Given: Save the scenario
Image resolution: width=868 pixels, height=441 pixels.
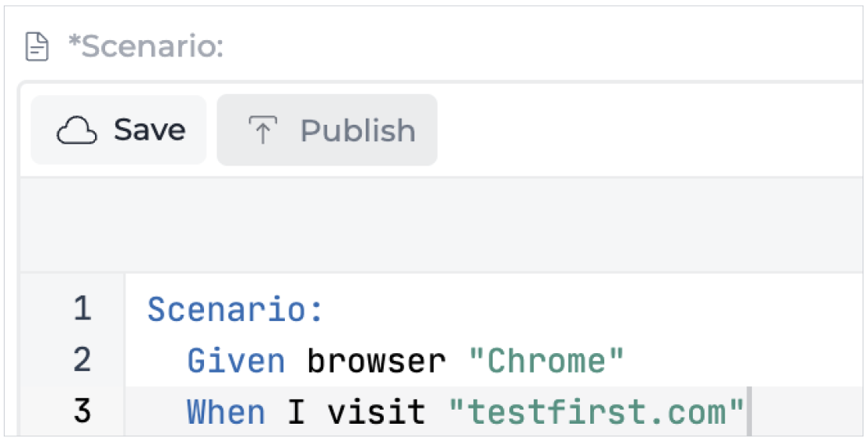Looking at the screenshot, I should coord(119,130).
